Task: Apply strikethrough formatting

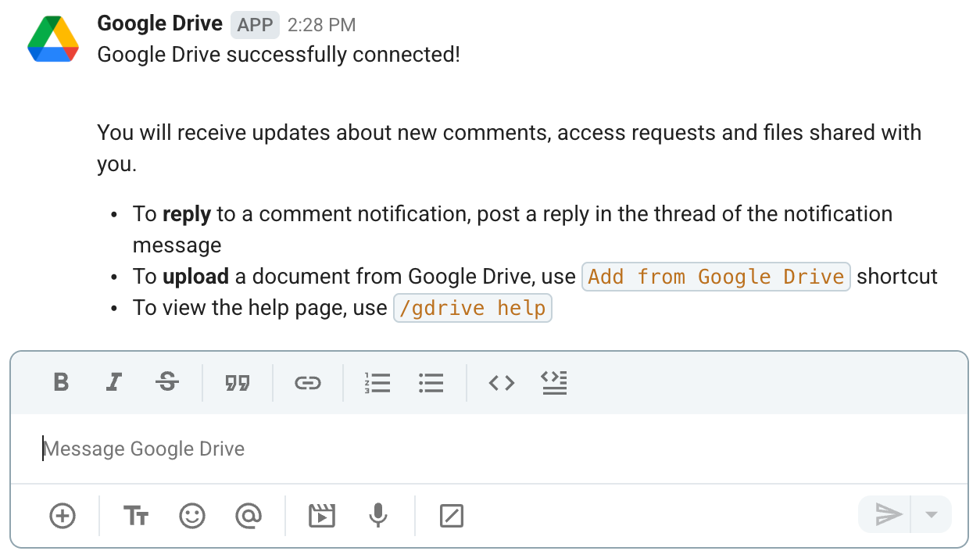Action: pyautogui.click(x=167, y=382)
